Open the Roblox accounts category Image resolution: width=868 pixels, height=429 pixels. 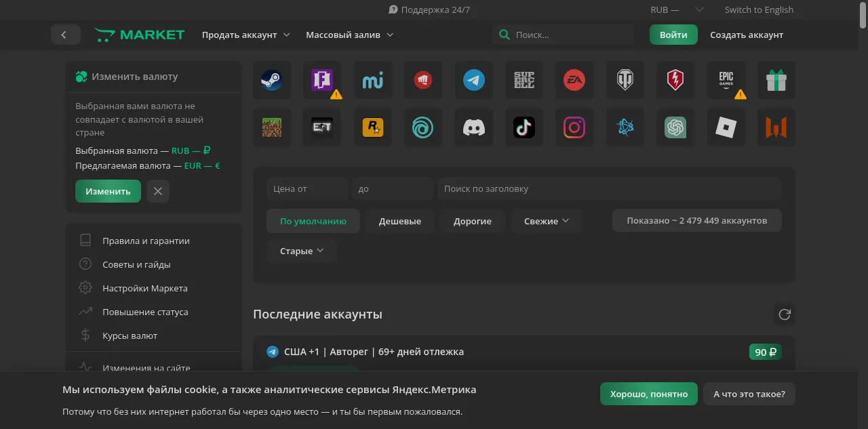click(726, 127)
